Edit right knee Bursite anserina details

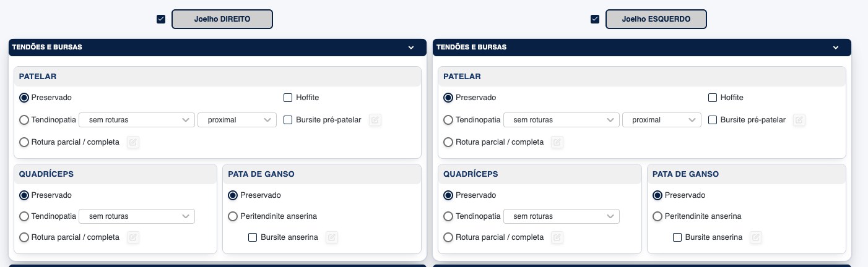coord(332,237)
